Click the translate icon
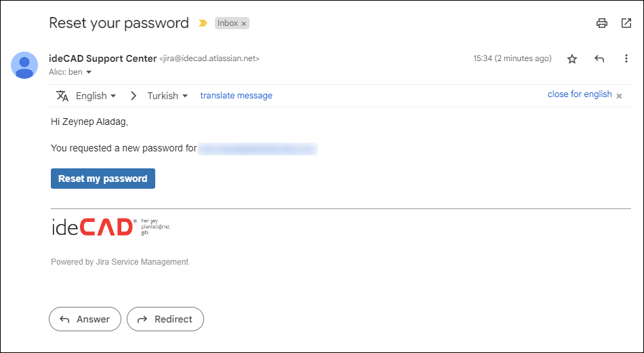 (x=62, y=96)
